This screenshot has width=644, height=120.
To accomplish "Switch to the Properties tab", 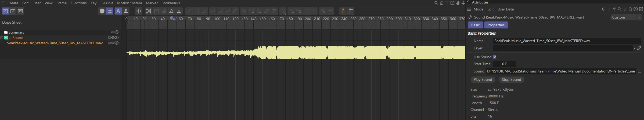I will (496, 25).
